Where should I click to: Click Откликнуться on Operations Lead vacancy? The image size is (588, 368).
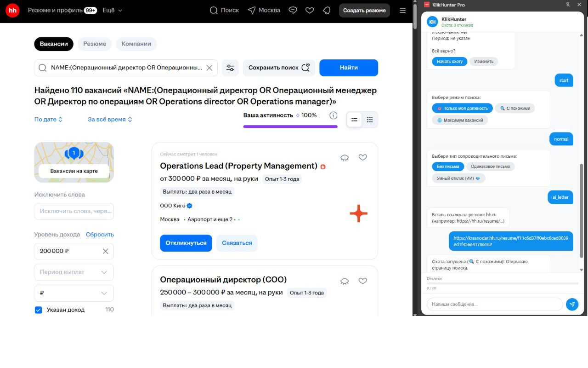[186, 243]
